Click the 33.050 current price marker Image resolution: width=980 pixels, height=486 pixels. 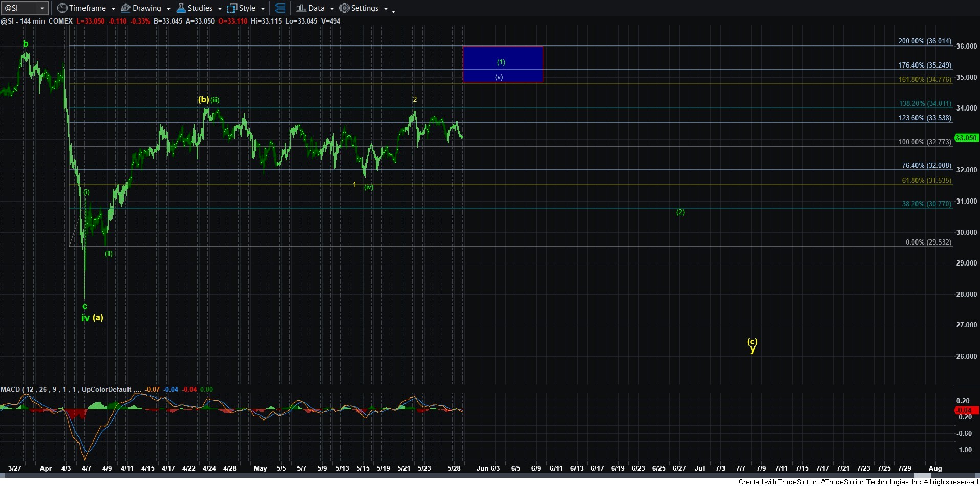coord(966,138)
